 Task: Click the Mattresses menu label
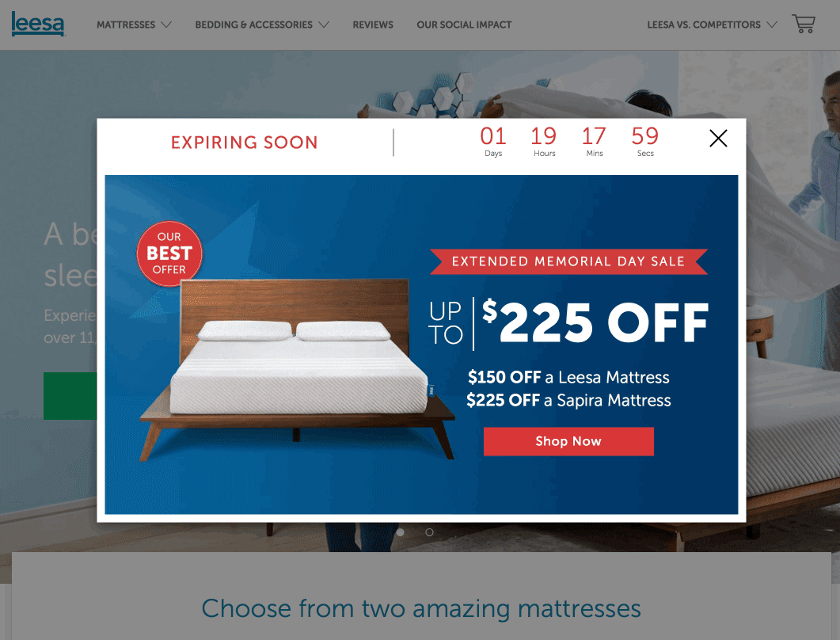pos(126,25)
